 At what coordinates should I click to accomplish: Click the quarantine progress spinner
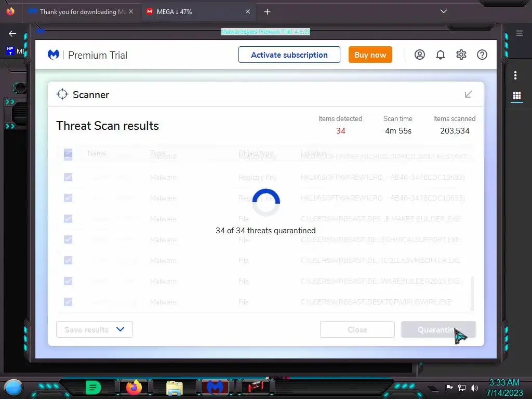click(266, 203)
